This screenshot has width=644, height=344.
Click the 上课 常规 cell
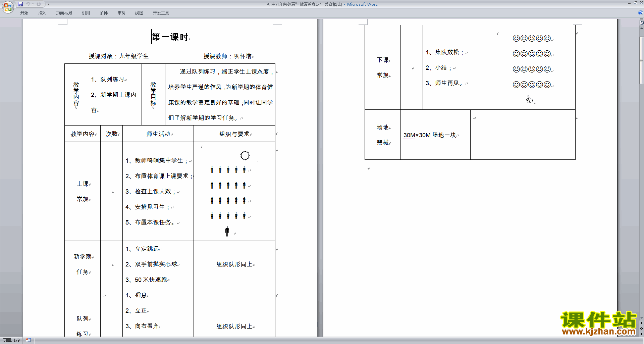point(83,191)
